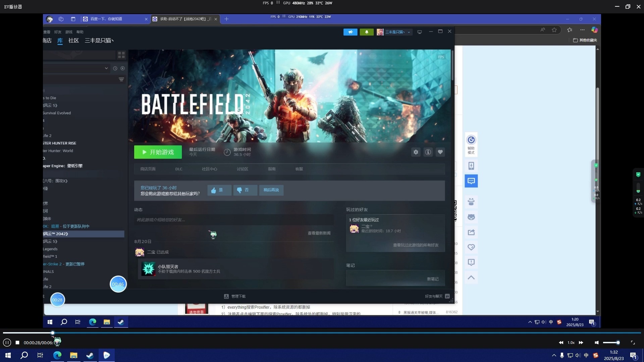The image size is (644, 362).
Task: Click the Edge Copilot icon
Action: [594, 30]
